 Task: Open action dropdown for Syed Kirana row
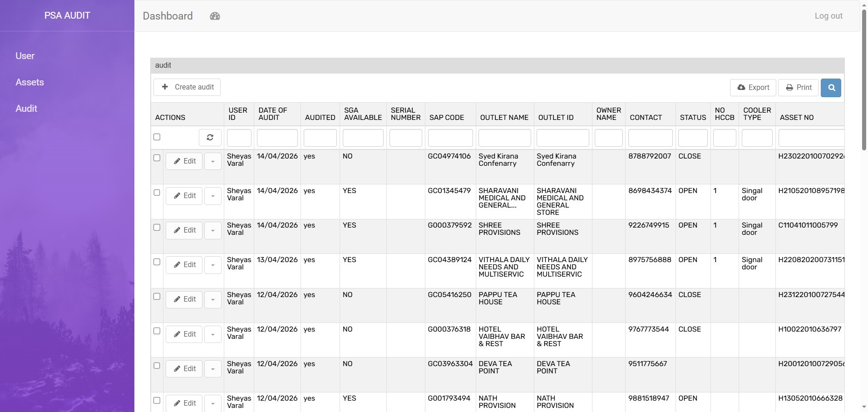pyautogui.click(x=213, y=161)
